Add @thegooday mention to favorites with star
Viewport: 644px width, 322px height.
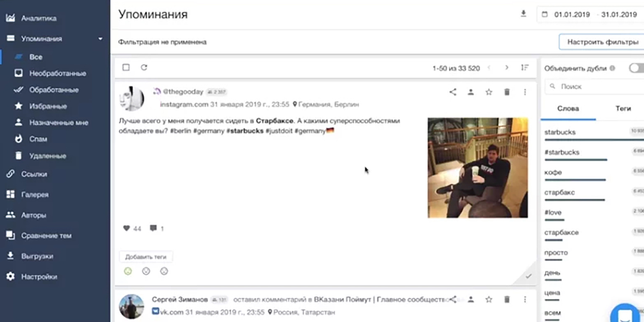489,92
